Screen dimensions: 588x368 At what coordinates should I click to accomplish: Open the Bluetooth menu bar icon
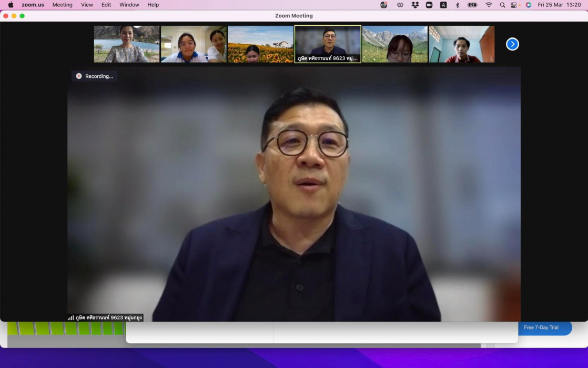(457, 5)
